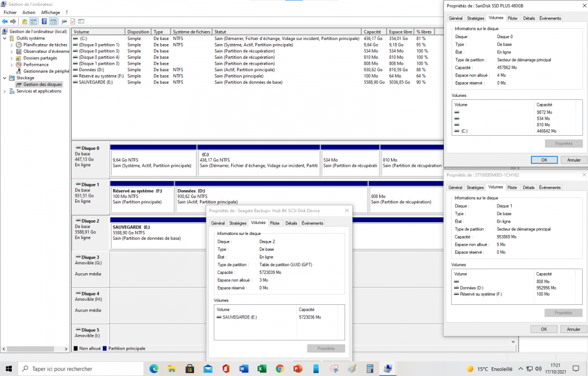Switch to Pilote tab in Seagate properties

click(x=275, y=223)
